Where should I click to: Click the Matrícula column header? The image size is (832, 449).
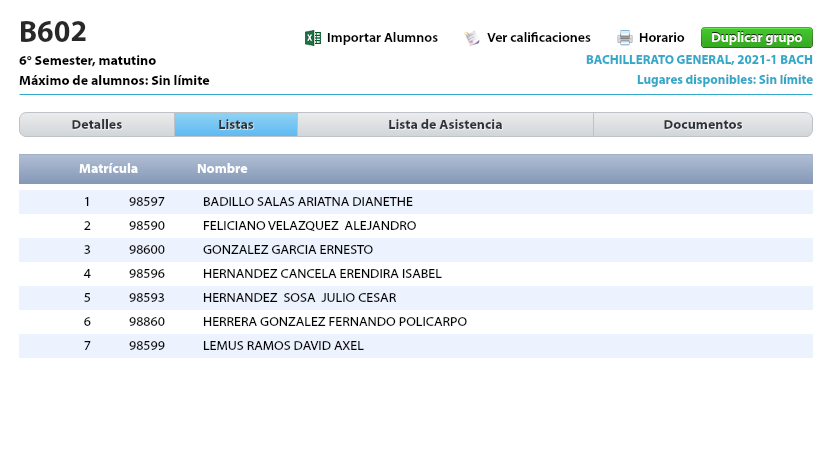click(108, 169)
